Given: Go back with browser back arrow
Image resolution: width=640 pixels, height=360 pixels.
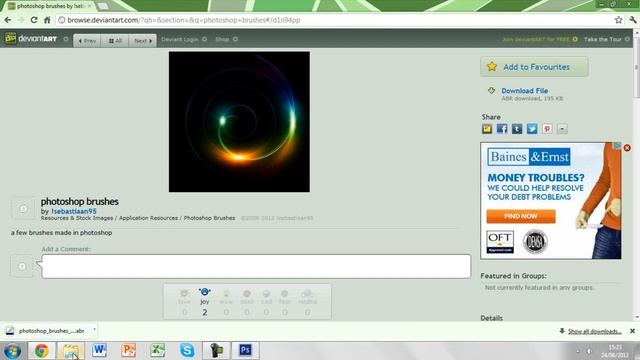Looking at the screenshot, I should coord(8,20).
